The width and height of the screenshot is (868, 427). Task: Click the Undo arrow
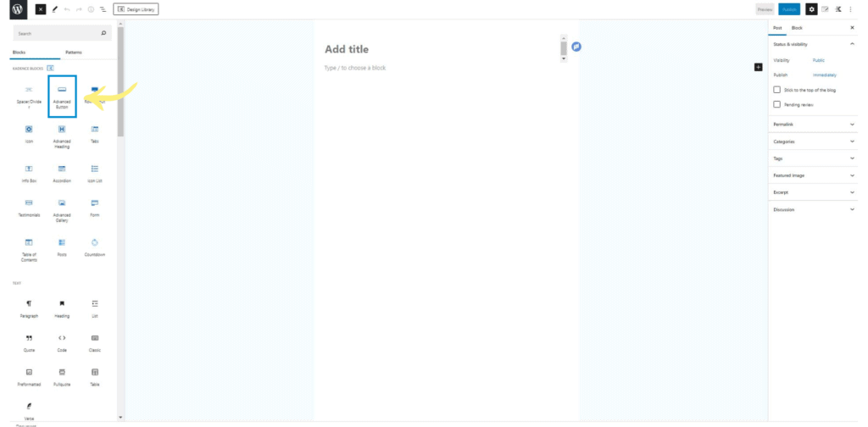[67, 9]
